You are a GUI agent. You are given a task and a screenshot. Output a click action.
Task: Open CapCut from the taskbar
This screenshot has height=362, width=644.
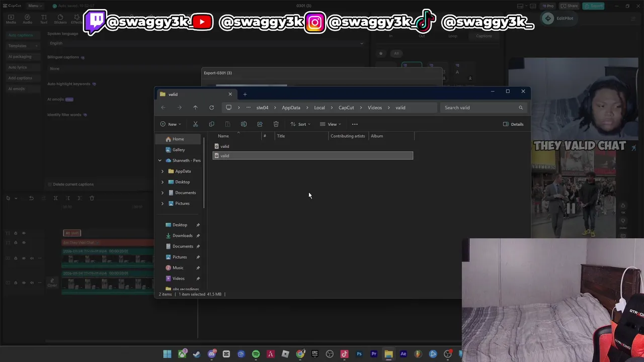tap(226, 354)
